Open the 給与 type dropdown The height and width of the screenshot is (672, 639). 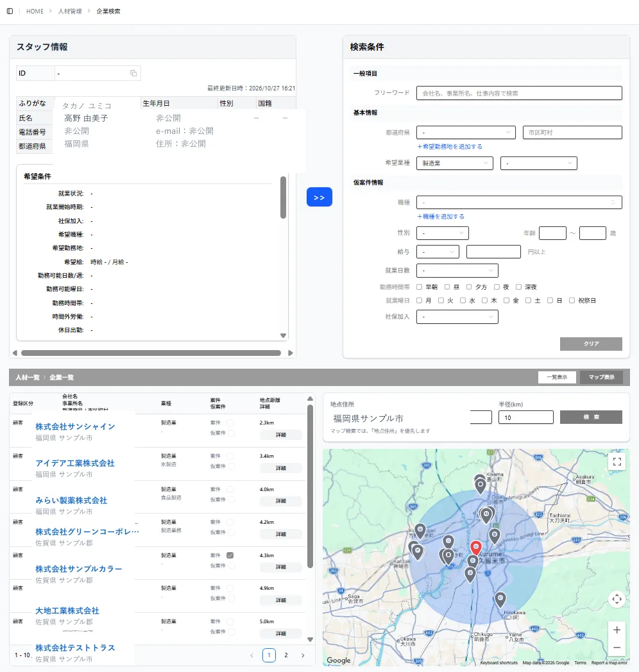click(x=438, y=252)
